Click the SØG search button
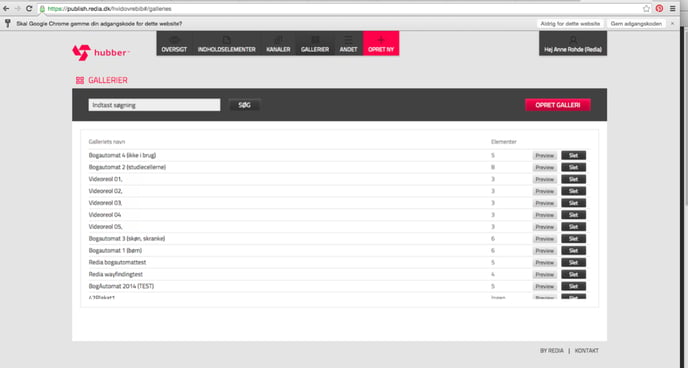The image size is (688, 368). pyautogui.click(x=244, y=105)
